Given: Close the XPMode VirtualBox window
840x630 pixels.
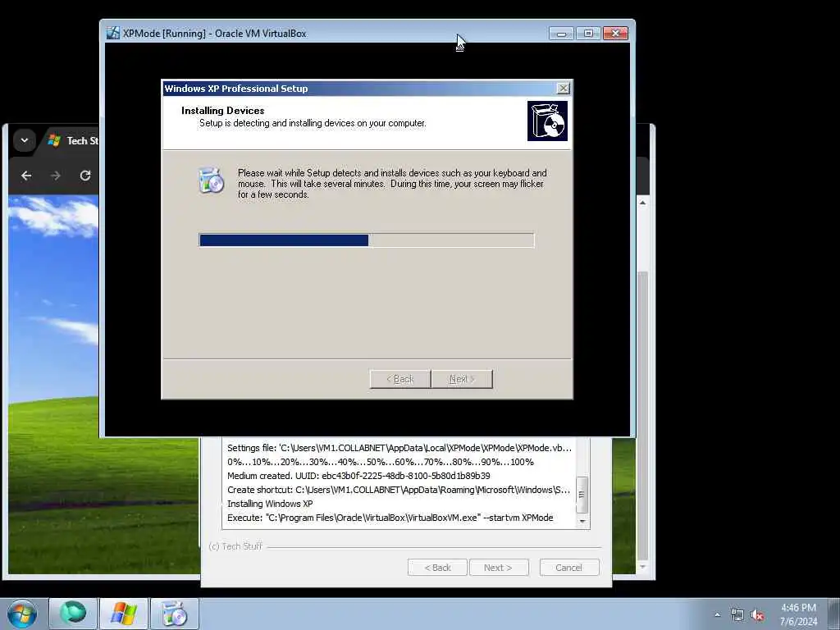Looking at the screenshot, I should (x=615, y=33).
